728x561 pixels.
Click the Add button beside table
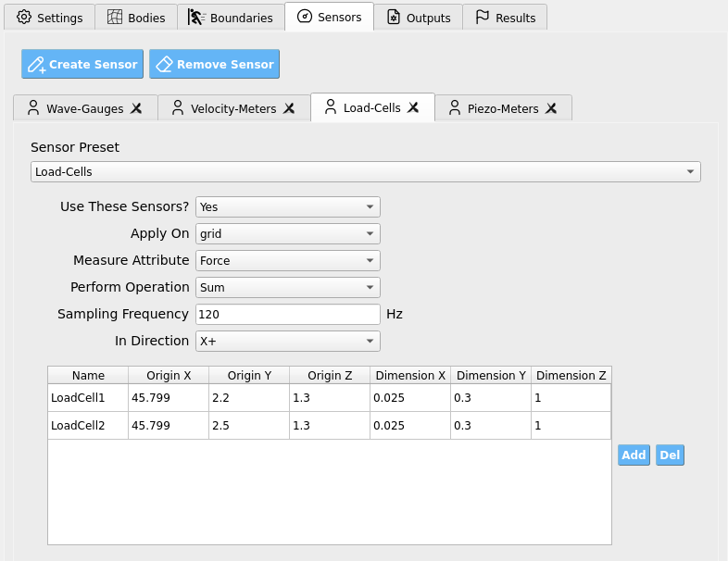pyautogui.click(x=634, y=455)
